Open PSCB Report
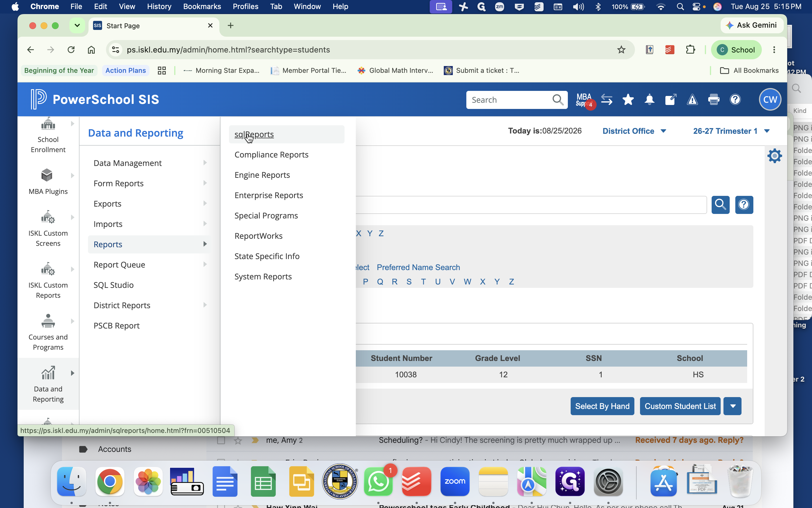Image resolution: width=812 pixels, height=508 pixels. click(x=116, y=326)
